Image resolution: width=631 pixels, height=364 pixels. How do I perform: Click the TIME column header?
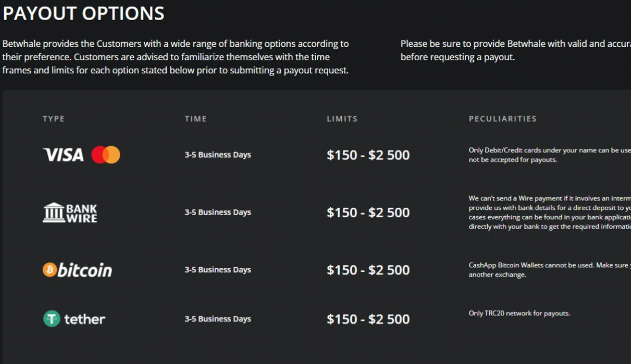[196, 119]
